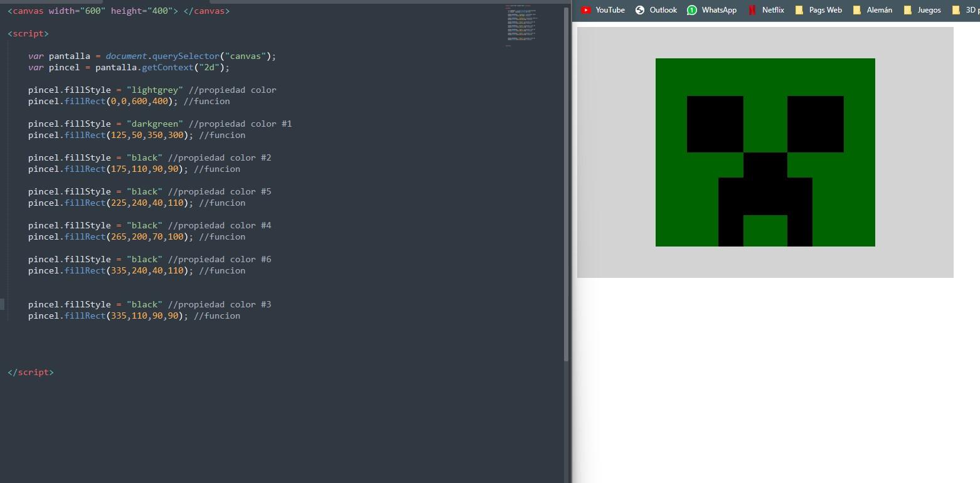This screenshot has height=483, width=980.
Task: Click the fillRect(175,110,90,90) line
Action: [134, 169]
